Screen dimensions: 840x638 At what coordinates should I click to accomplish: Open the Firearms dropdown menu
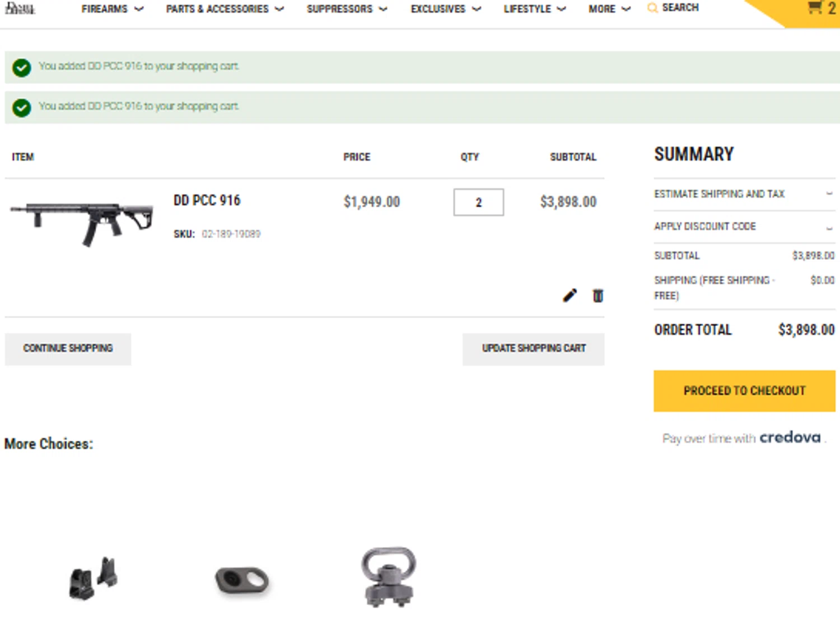112,9
